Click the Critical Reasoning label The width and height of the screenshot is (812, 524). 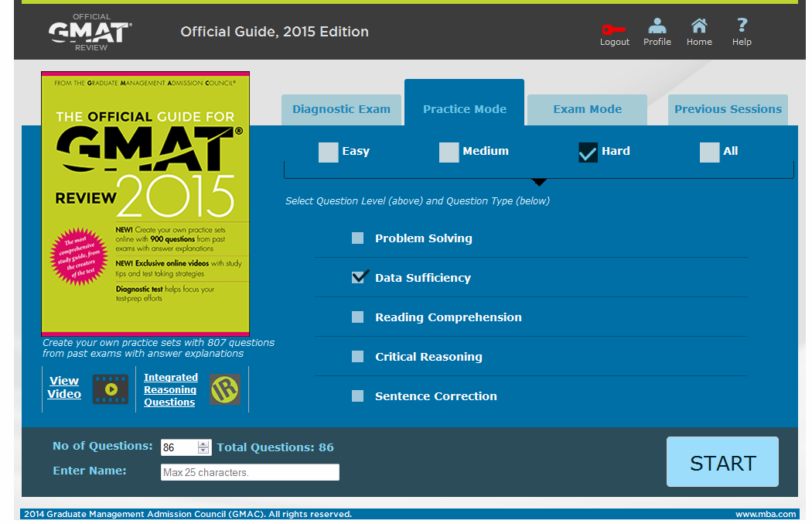click(428, 357)
